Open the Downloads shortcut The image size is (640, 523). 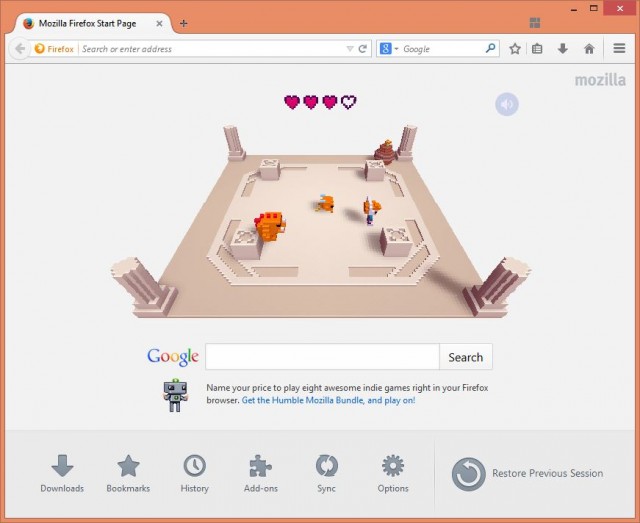pos(62,473)
